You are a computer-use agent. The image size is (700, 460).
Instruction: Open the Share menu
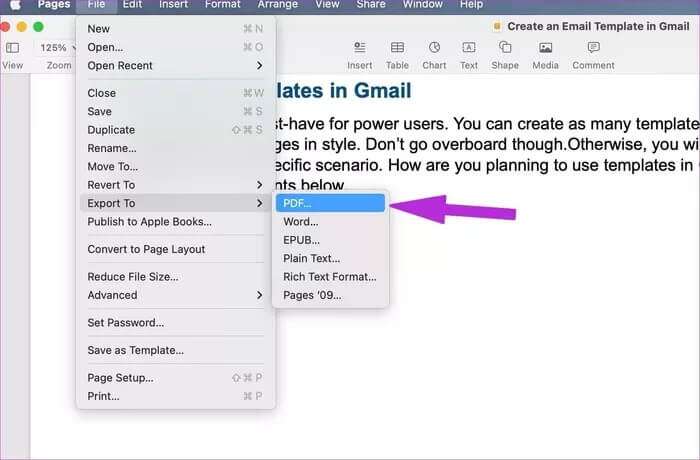click(x=371, y=5)
